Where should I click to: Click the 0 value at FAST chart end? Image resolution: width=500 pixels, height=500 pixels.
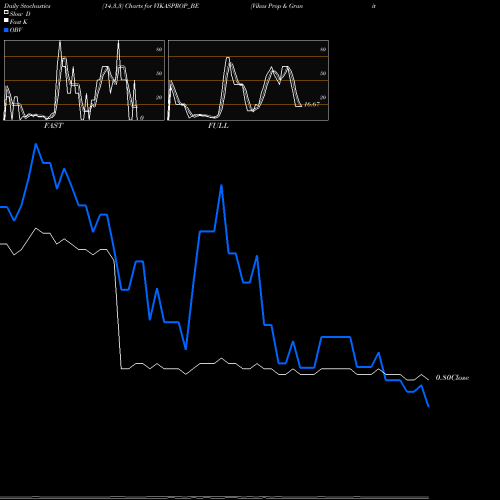(142, 118)
